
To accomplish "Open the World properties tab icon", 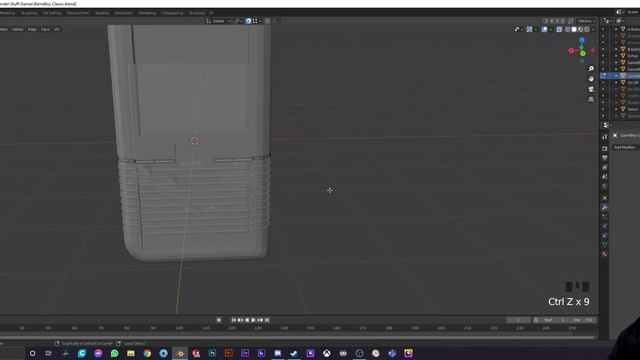I will pyautogui.click(x=604, y=186).
